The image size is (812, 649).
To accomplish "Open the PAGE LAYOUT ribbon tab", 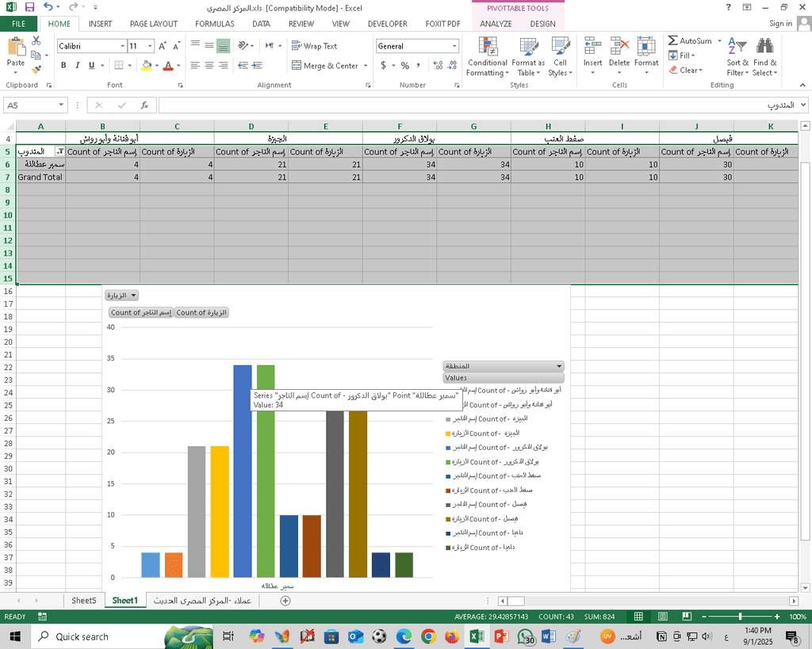I will (x=153, y=24).
